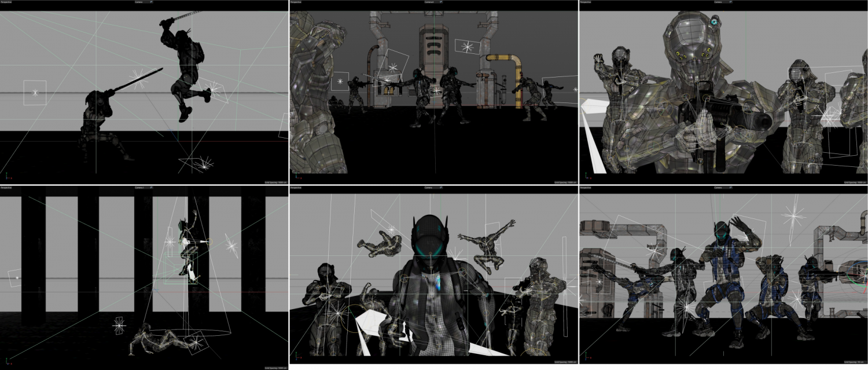Click Grid Spacing label in the sword-fight viewport
Screen dimensions: 868x370
(275, 182)
